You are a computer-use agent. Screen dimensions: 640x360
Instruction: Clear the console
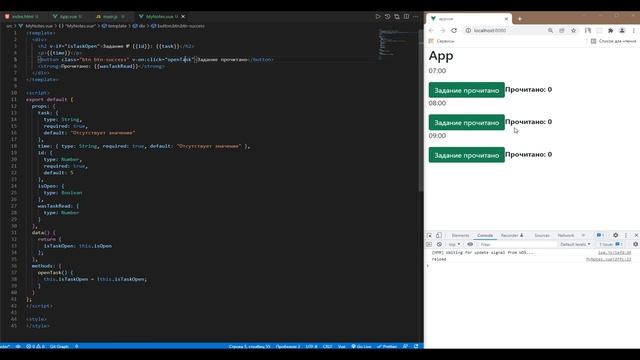439,244
